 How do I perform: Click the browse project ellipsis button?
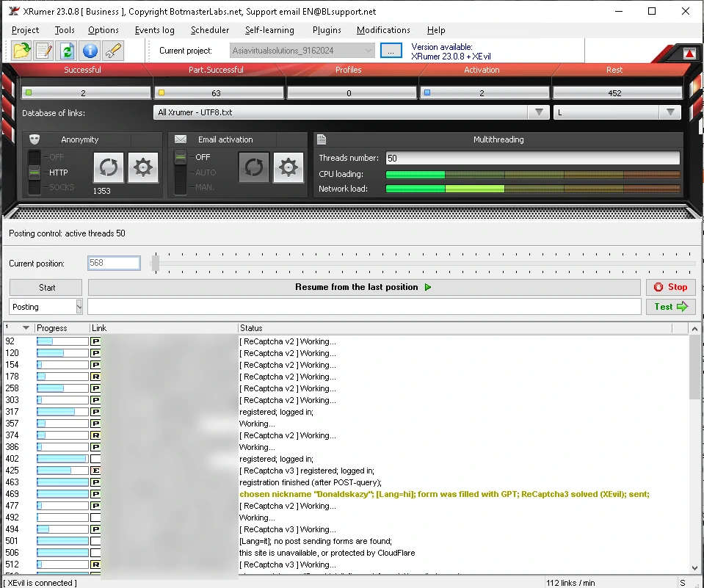pos(391,50)
